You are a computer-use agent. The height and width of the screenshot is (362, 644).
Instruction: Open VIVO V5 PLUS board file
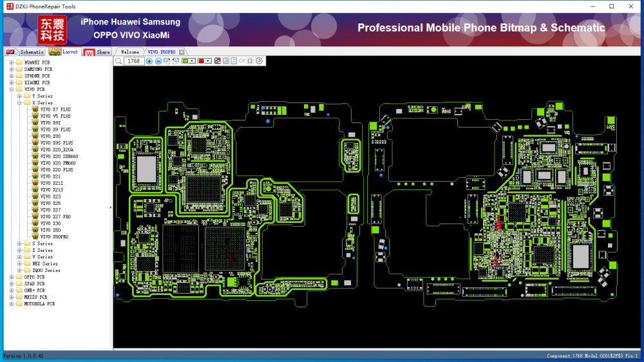click(x=55, y=117)
